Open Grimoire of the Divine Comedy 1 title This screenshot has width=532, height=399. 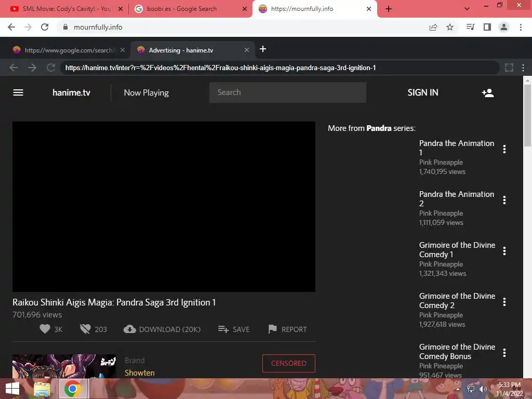[457, 249]
